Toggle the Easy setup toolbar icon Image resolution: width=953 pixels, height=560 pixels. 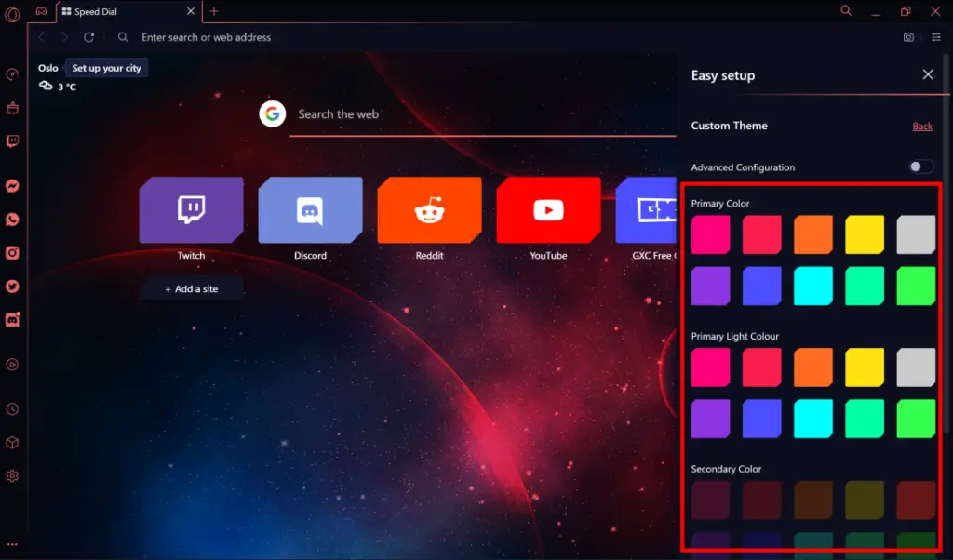point(936,37)
